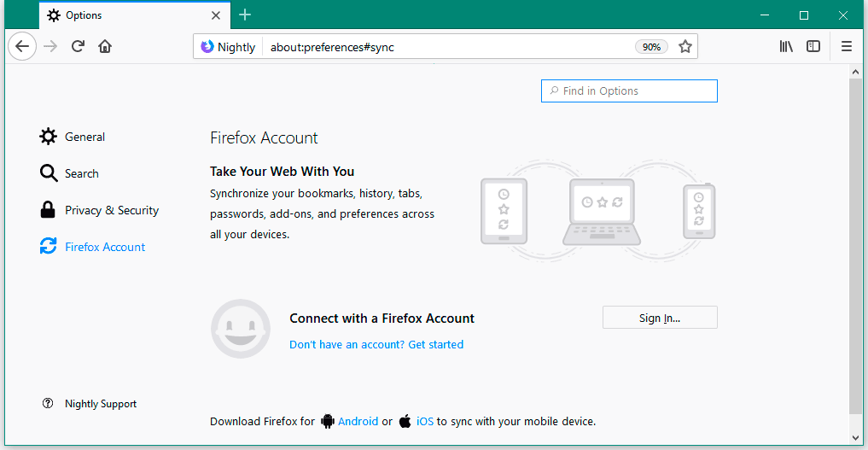Open the iOS download link
The image size is (868, 450).
pos(424,421)
